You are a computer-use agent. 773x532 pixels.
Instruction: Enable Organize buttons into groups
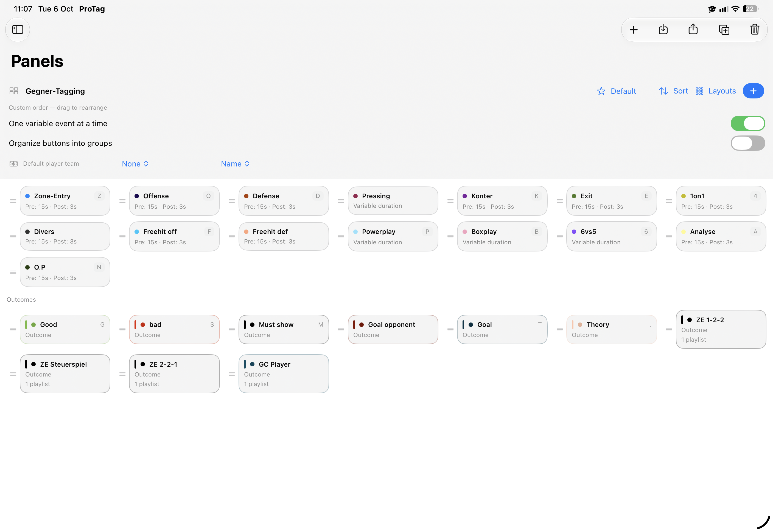747,143
